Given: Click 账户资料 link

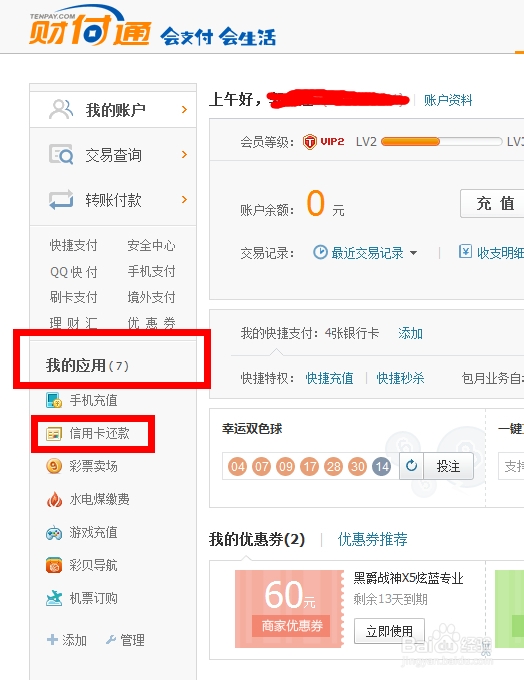Looking at the screenshot, I should [x=448, y=100].
